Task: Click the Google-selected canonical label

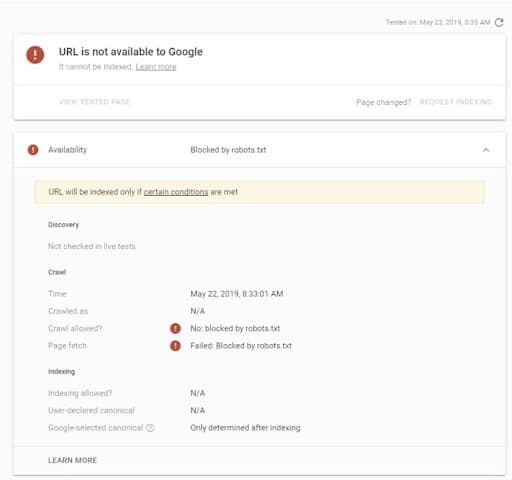Action: (96, 428)
